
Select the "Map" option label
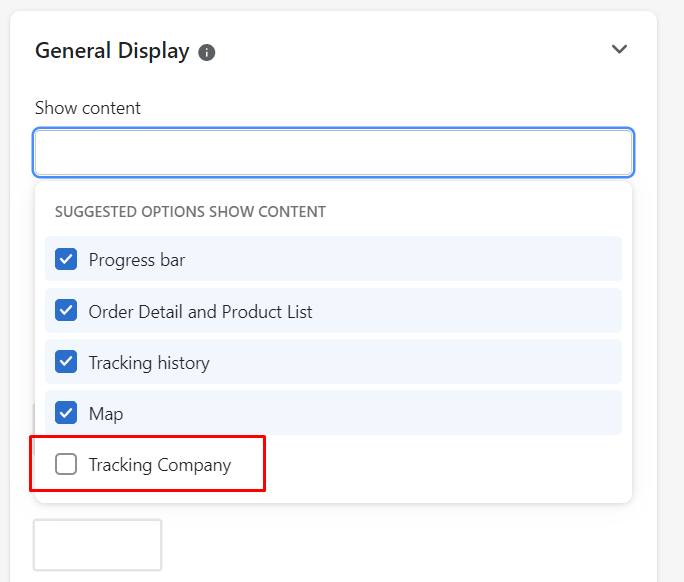click(106, 414)
